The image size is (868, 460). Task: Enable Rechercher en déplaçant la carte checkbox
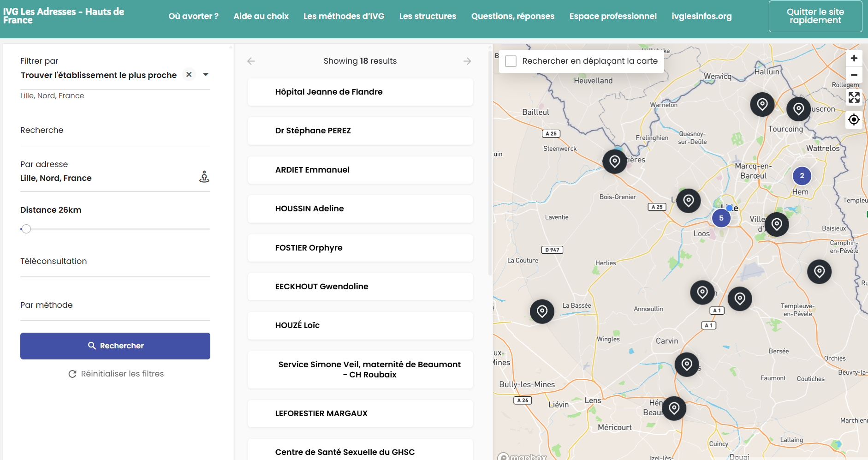[x=511, y=61]
